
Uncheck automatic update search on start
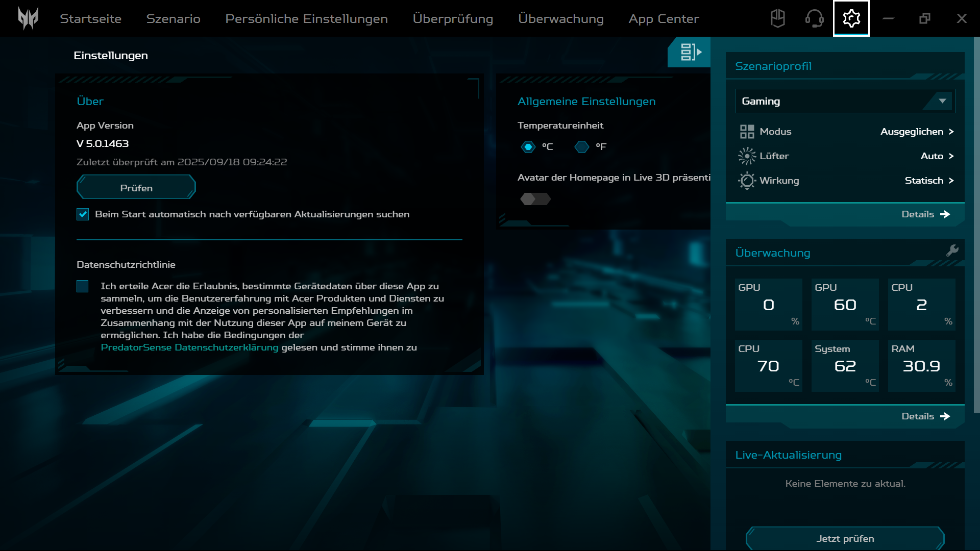point(83,214)
